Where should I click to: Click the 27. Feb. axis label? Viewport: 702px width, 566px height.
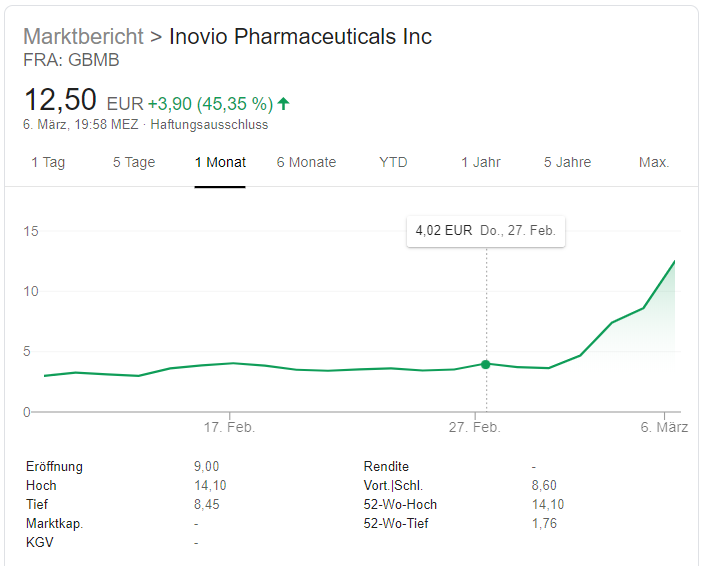474,427
